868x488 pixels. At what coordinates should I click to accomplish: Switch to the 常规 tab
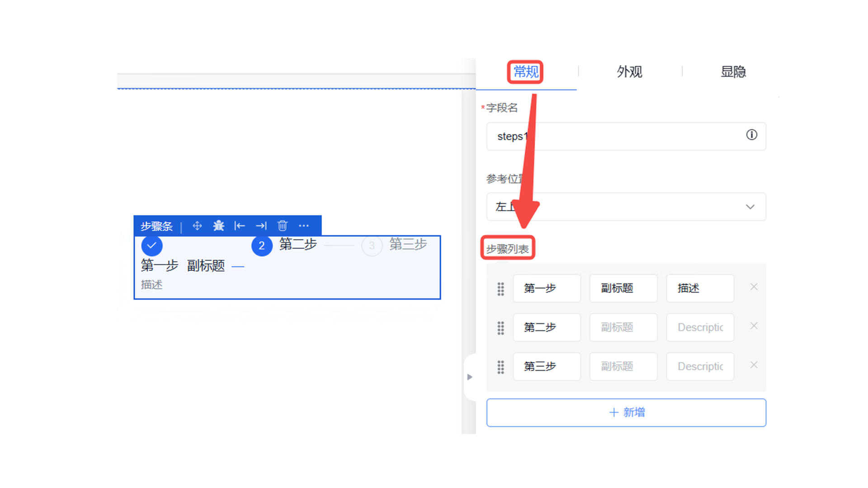point(526,72)
